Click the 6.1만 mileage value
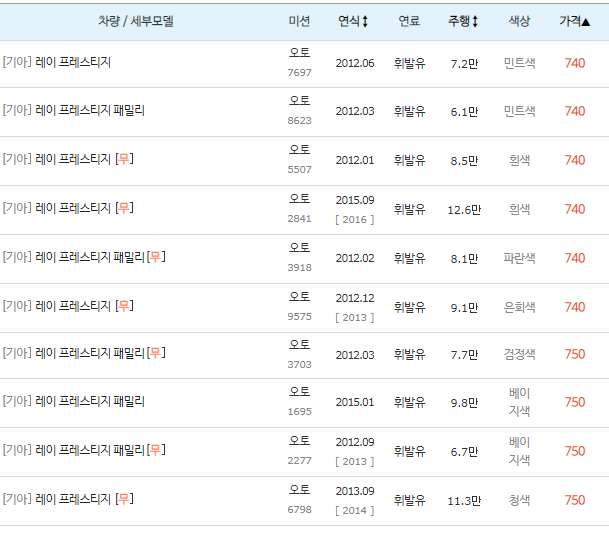 [x=464, y=112]
